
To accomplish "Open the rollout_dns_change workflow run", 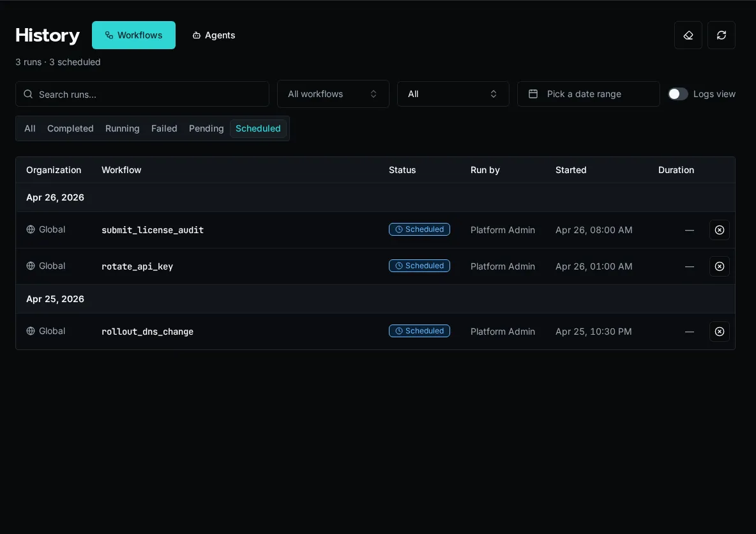I will click(x=147, y=332).
